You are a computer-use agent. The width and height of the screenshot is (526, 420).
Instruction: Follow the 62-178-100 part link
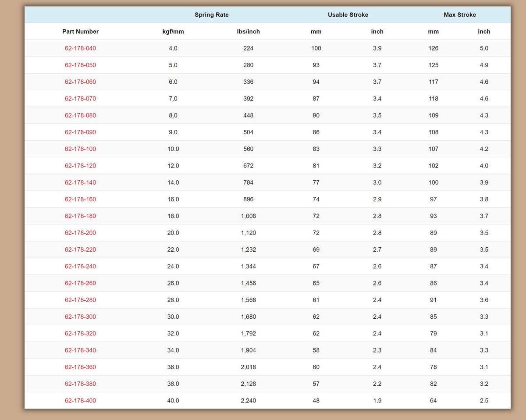(80, 149)
